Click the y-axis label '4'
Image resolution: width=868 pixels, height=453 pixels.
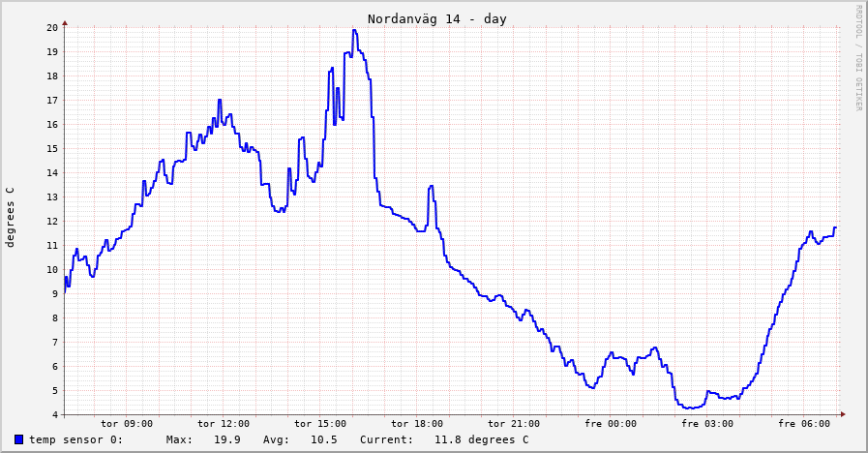[55, 415]
